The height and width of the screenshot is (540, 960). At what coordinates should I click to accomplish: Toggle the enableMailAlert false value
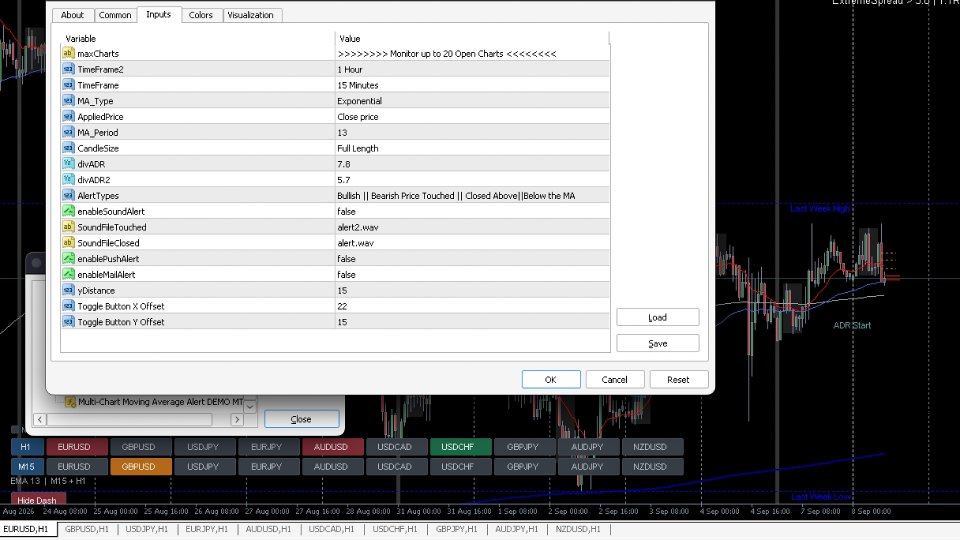coord(472,275)
